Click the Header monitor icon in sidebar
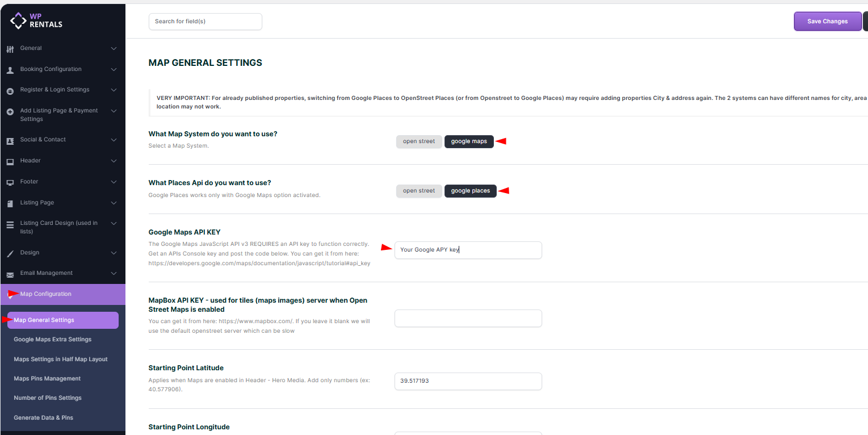The width and height of the screenshot is (868, 435). pos(10,161)
